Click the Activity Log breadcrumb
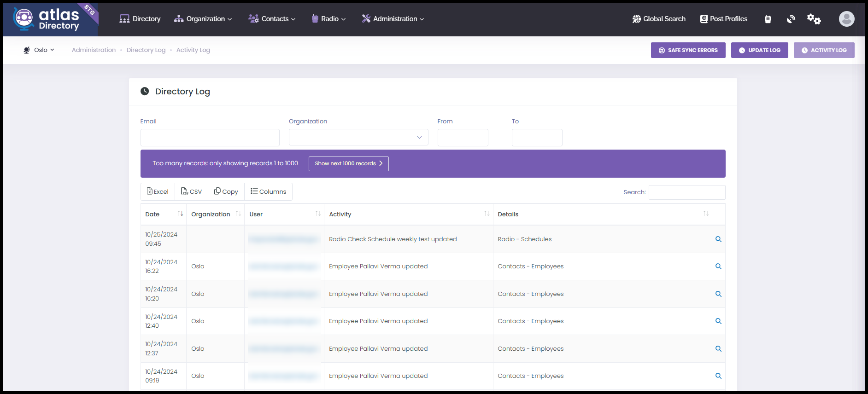The width and height of the screenshot is (868, 394). (193, 50)
